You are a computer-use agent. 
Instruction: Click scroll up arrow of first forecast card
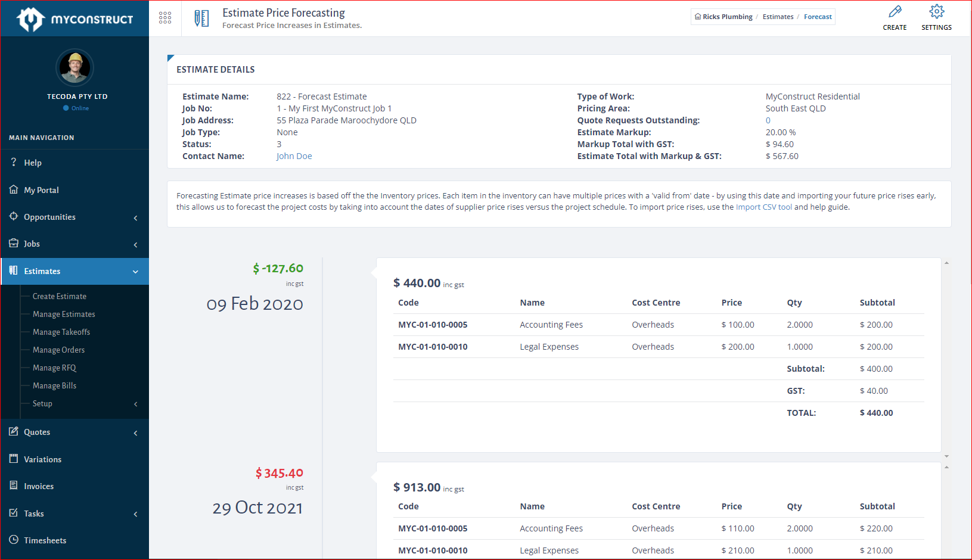tap(946, 263)
